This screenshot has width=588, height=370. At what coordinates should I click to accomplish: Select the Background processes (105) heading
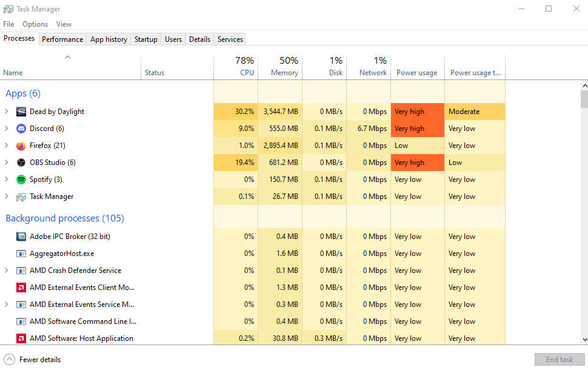(65, 218)
